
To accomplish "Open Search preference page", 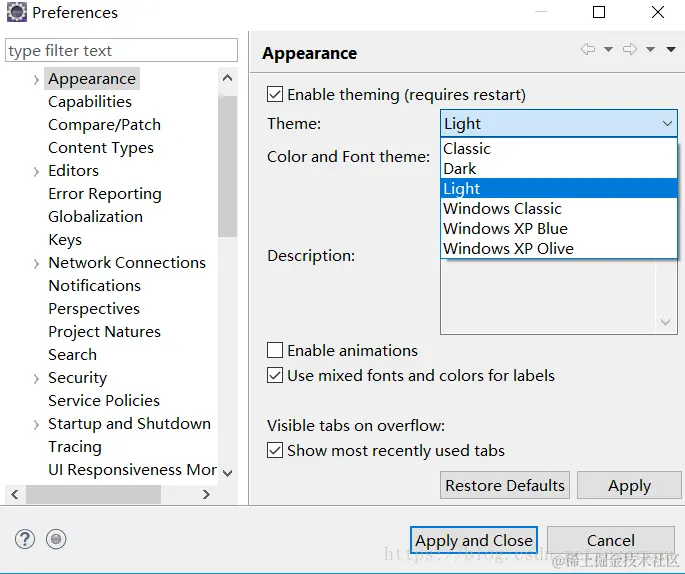I will tap(73, 354).
